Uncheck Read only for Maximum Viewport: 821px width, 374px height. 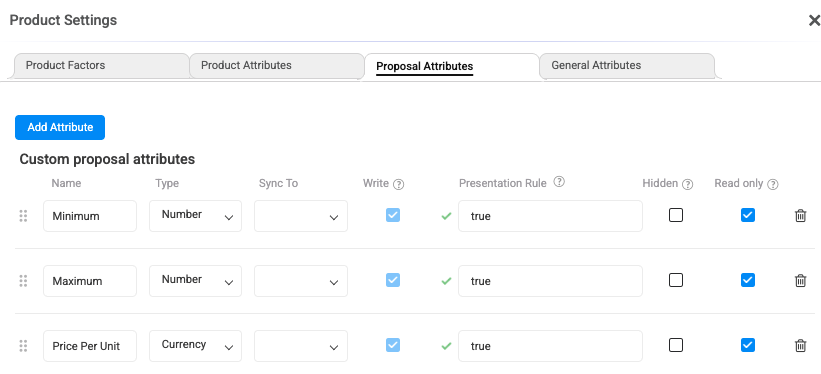(x=748, y=280)
